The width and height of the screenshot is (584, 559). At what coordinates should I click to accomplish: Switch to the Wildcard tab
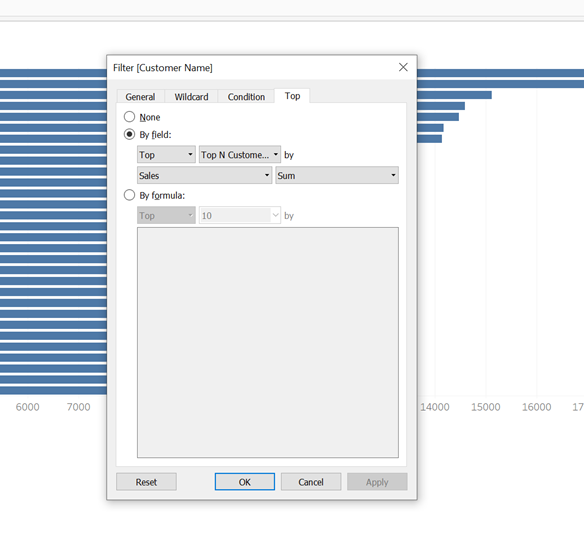coord(191,97)
